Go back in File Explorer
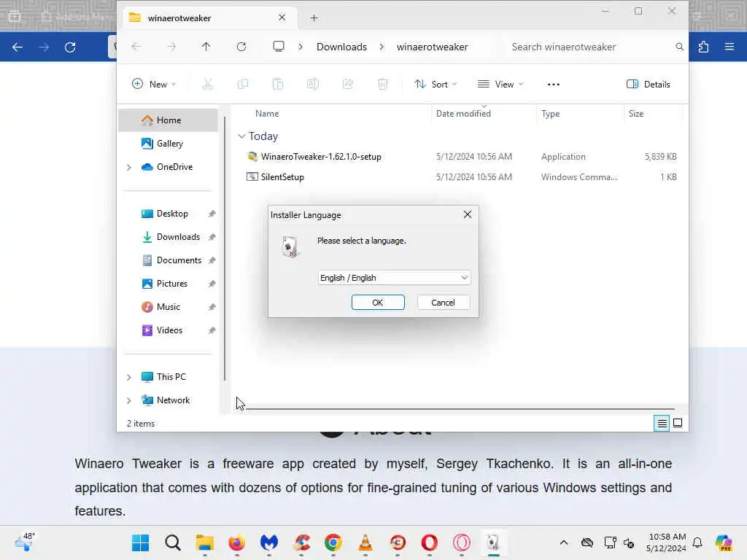 coord(136,47)
